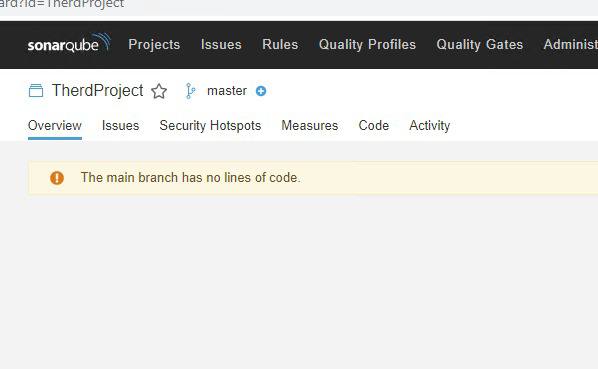This screenshot has height=369, width=598.
Task: Click the TherdProject project title
Action: tap(98, 91)
